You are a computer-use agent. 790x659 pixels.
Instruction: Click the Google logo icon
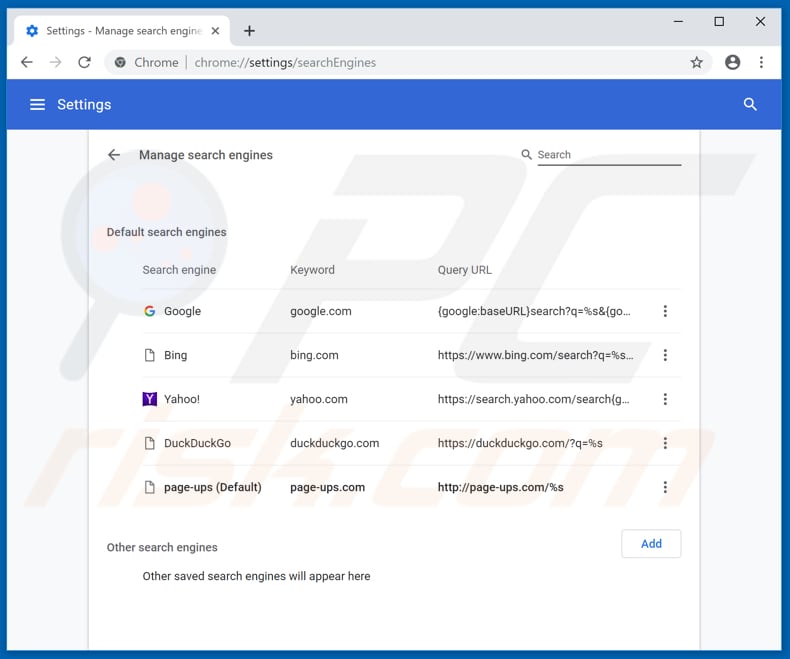(x=150, y=311)
